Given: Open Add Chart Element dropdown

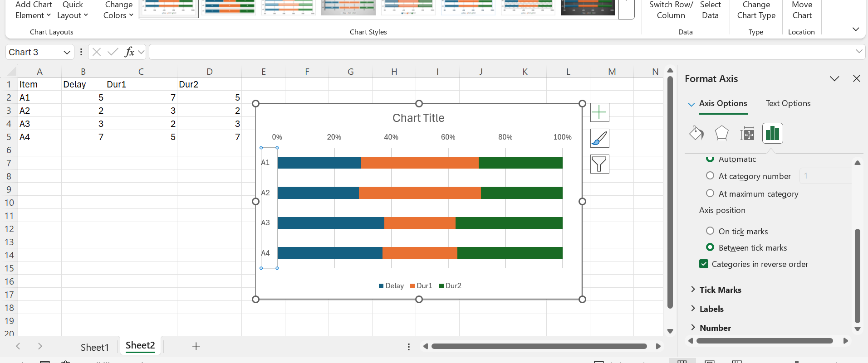Looking at the screenshot, I should [34, 10].
